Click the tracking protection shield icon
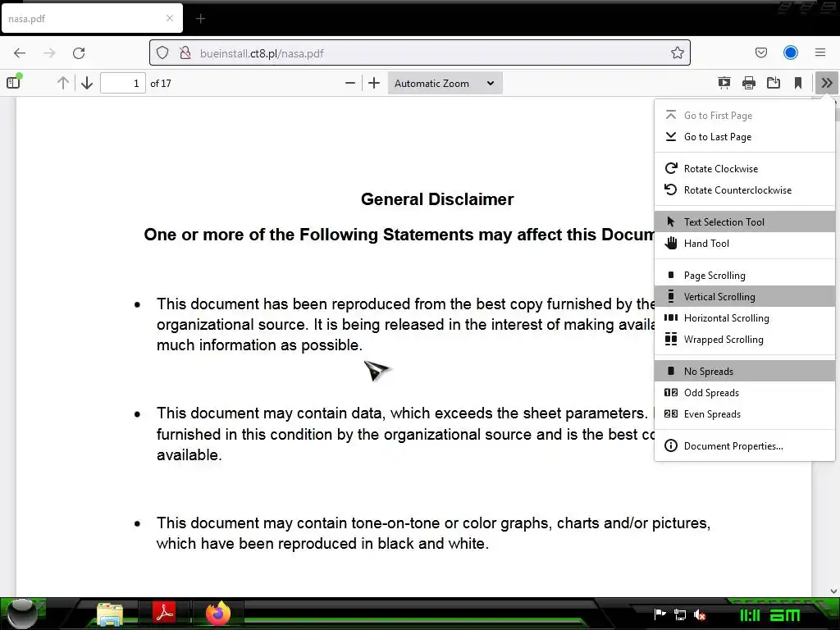This screenshot has width=840, height=630. pyautogui.click(x=162, y=52)
